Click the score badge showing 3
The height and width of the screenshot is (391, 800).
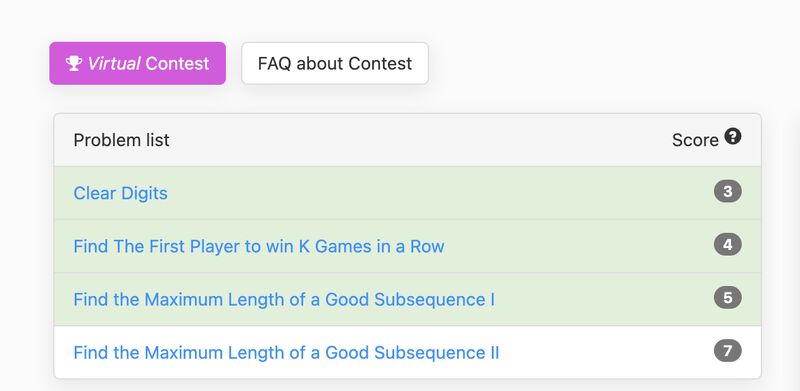pos(728,191)
